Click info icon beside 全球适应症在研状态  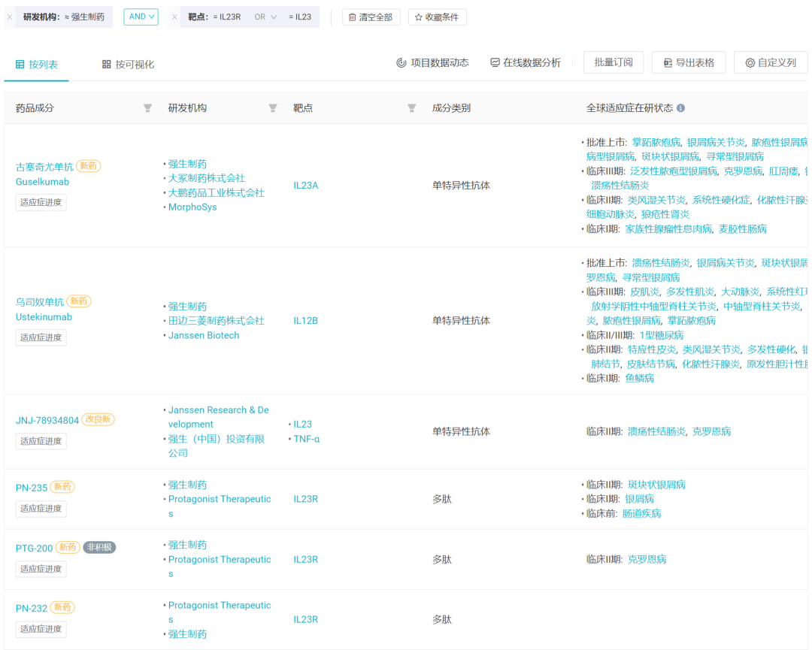pyautogui.click(x=680, y=108)
